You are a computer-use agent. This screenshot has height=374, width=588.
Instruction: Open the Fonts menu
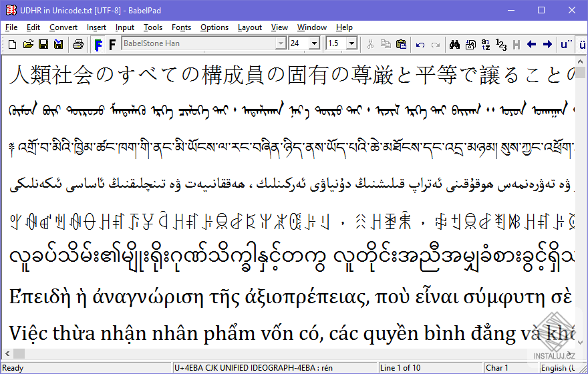click(x=181, y=27)
